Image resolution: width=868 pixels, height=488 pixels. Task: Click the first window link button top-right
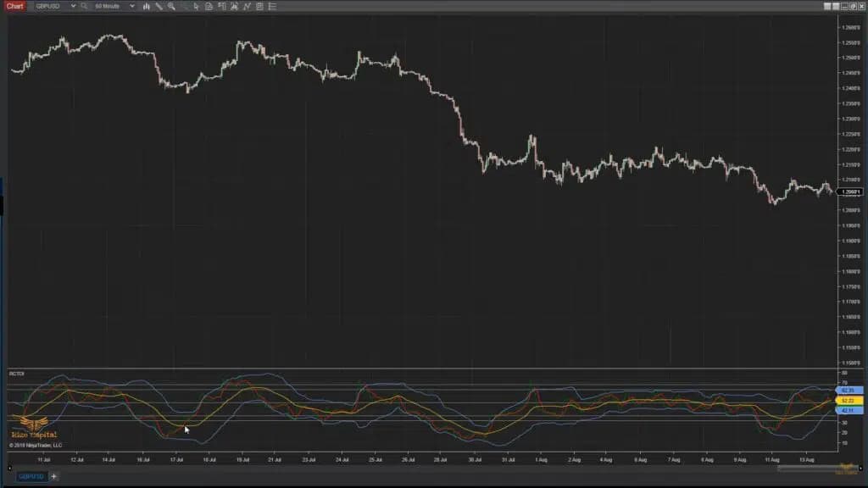pos(827,6)
